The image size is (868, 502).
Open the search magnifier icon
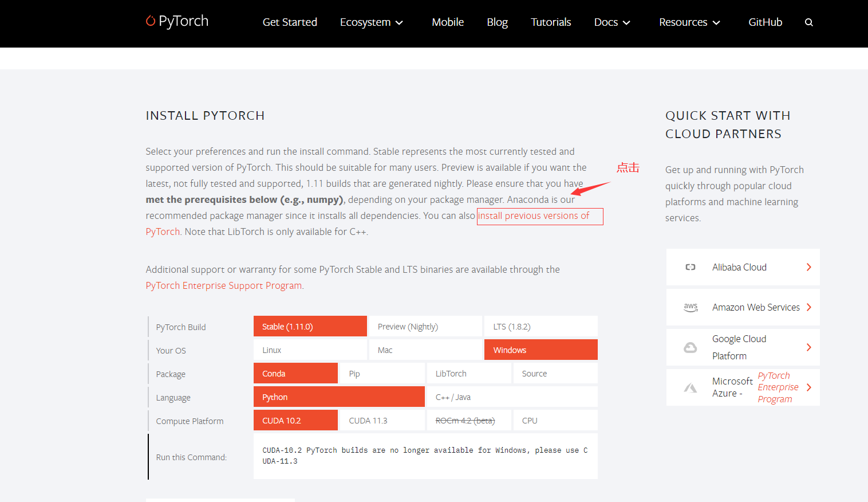tap(809, 22)
